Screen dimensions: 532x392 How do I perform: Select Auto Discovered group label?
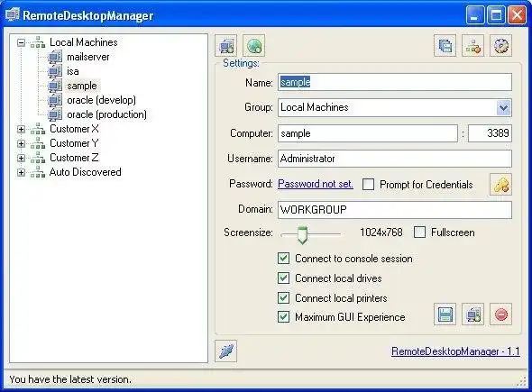85,172
